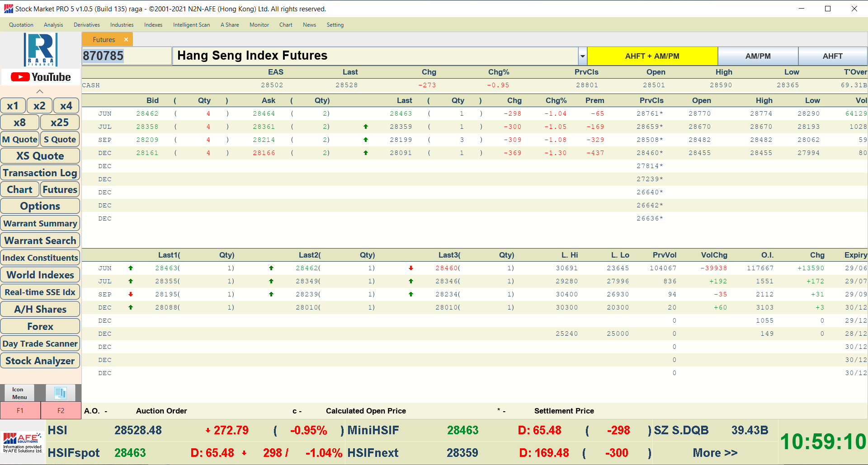Viewport: 868px width, 465px height.
Task: Open the Derivatives menu
Action: click(x=86, y=25)
